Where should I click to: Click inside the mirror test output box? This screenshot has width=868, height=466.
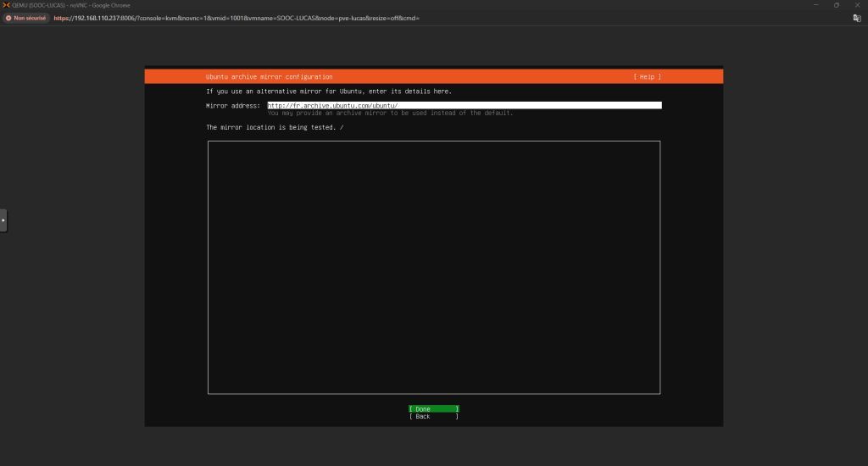click(433, 267)
